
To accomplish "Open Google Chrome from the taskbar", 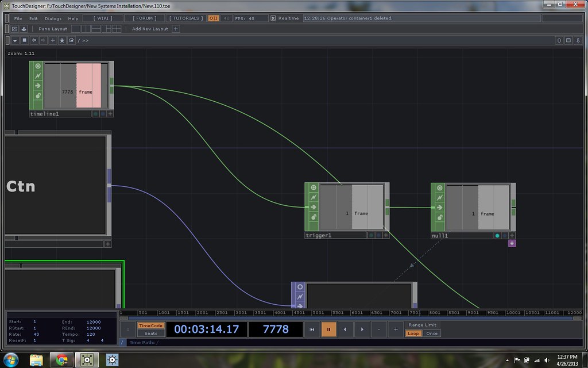I will tap(61, 360).
